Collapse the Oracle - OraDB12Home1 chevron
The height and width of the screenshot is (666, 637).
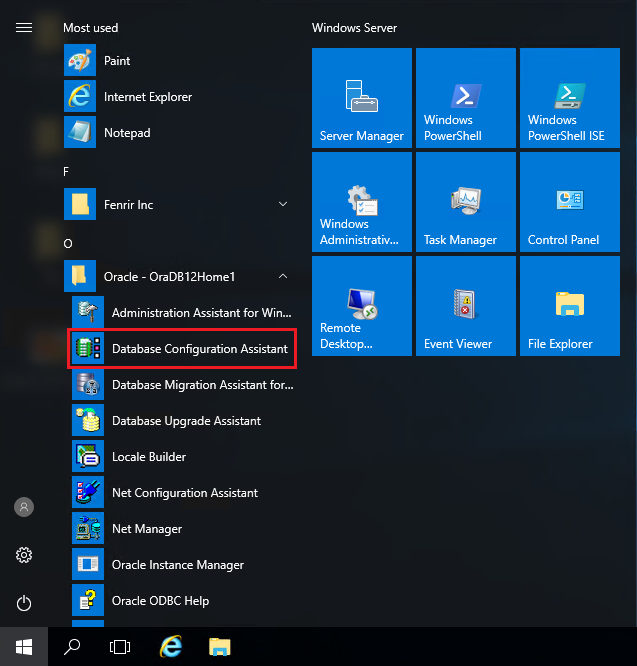283,276
